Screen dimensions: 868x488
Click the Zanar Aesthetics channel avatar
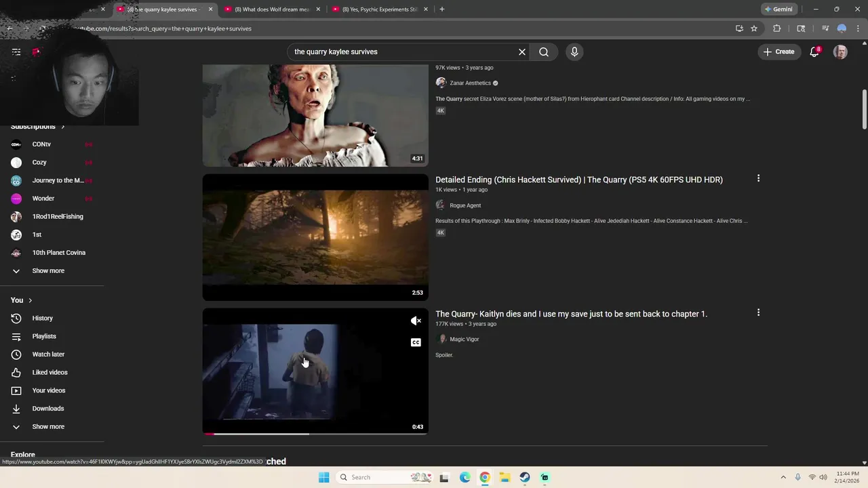tap(441, 83)
